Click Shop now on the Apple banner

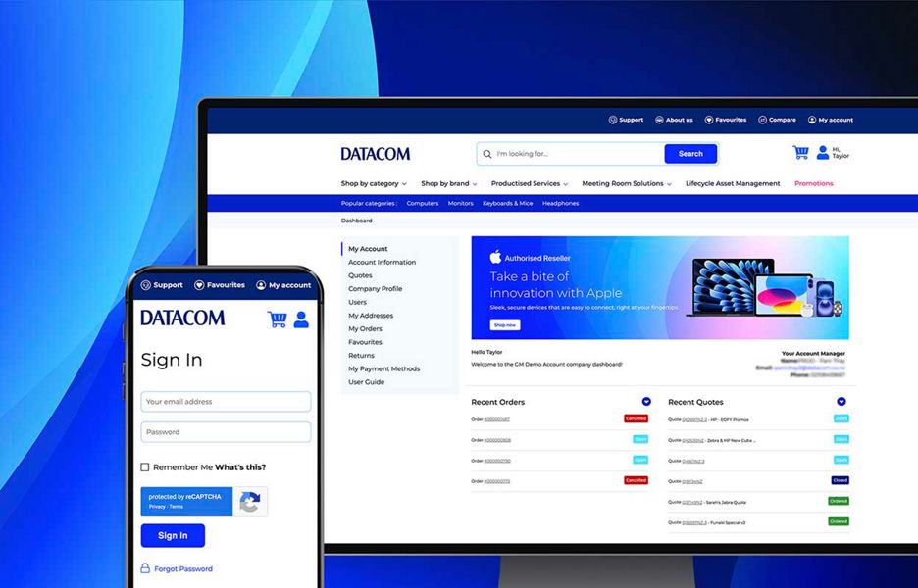pos(505,325)
